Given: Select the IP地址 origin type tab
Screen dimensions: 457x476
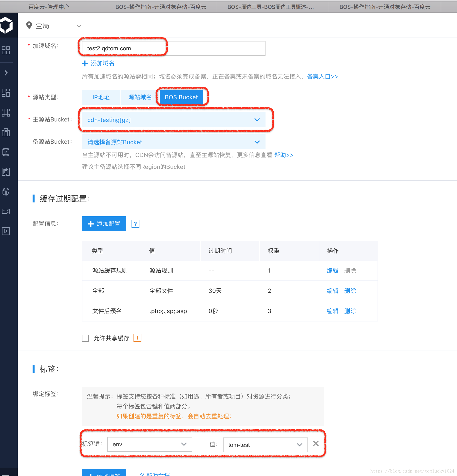Looking at the screenshot, I should [x=101, y=97].
